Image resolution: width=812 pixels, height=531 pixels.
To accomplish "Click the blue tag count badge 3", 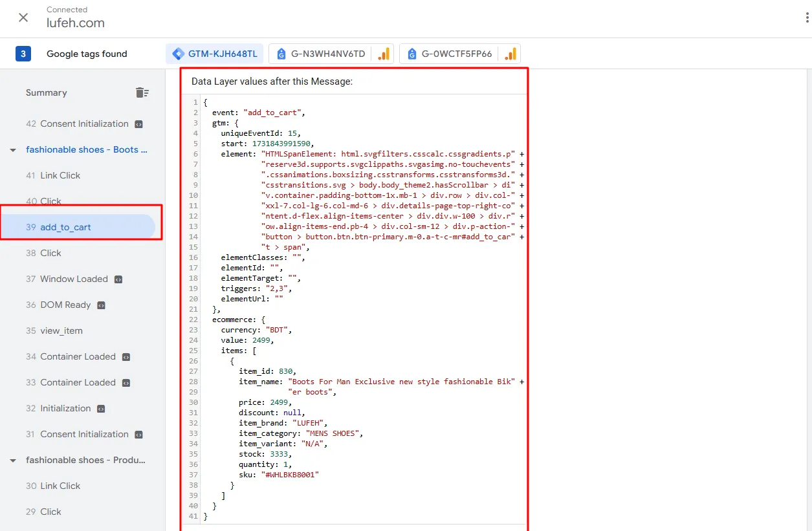I will point(23,54).
